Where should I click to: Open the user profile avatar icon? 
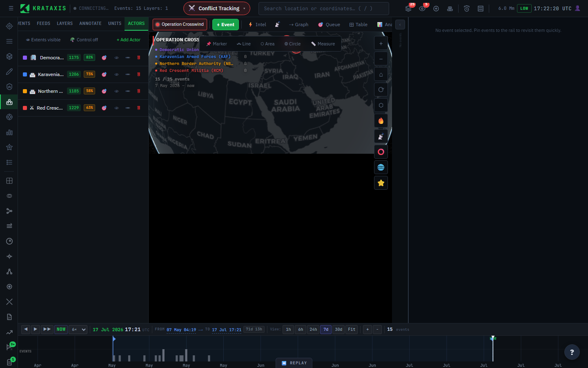(x=577, y=8)
